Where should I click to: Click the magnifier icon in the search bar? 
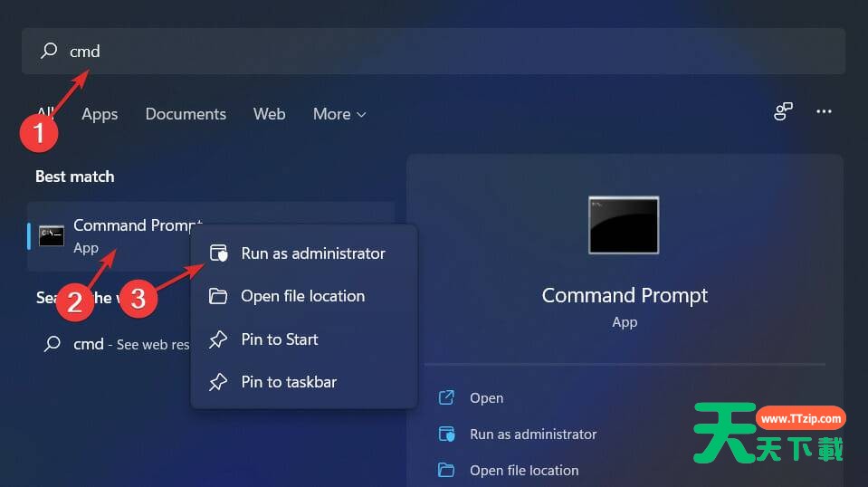tap(49, 52)
